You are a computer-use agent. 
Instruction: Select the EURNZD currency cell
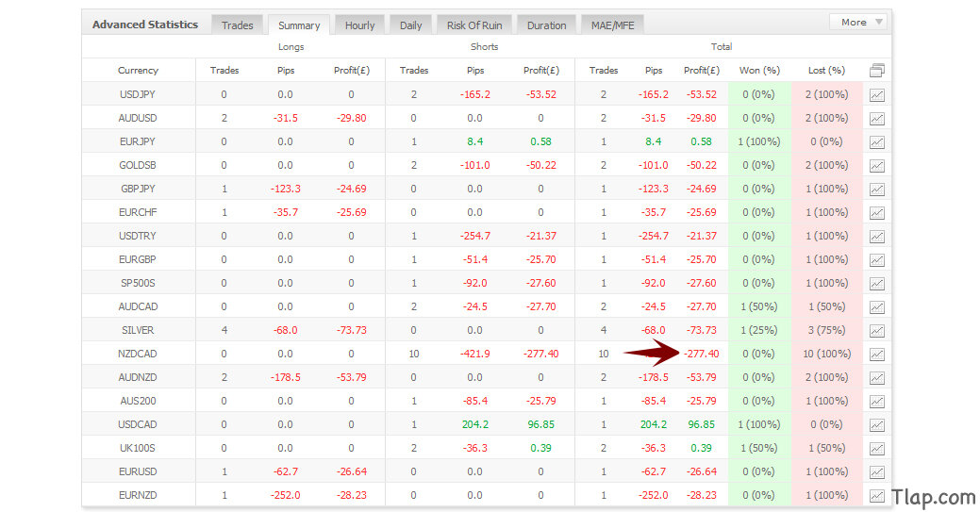138,494
